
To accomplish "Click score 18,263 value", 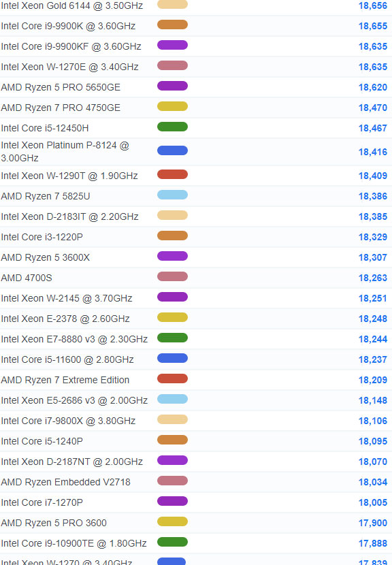I will pyautogui.click(x=373, y=278).
